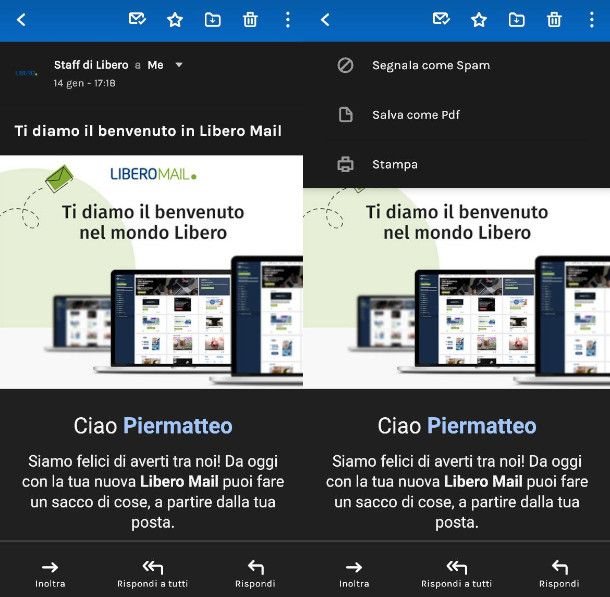
Task: Expand recipient details arrow next to Me
Action: [179, 65]
